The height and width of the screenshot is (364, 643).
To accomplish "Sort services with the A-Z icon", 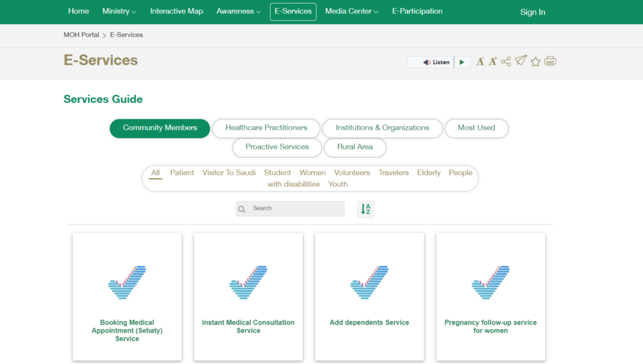I will click(365, 209).
